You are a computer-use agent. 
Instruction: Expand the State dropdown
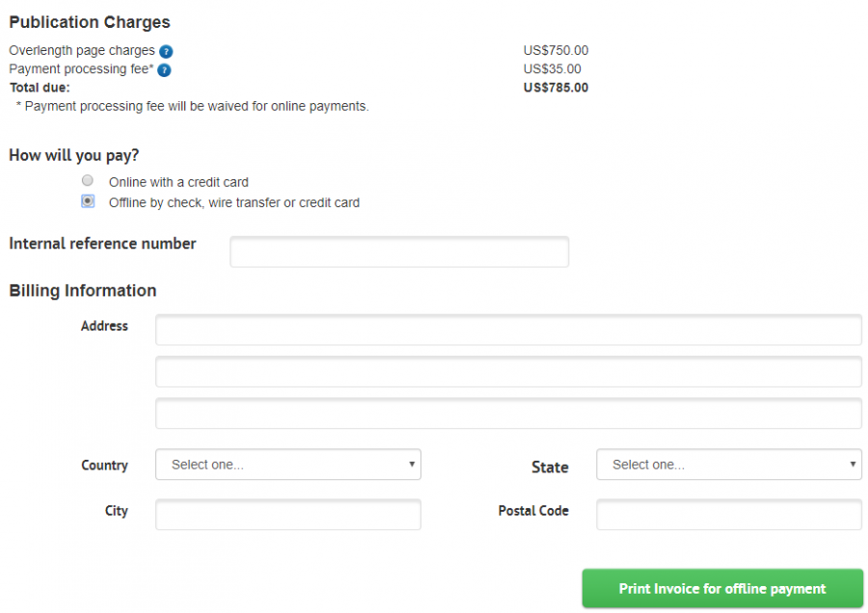[728, 465]
